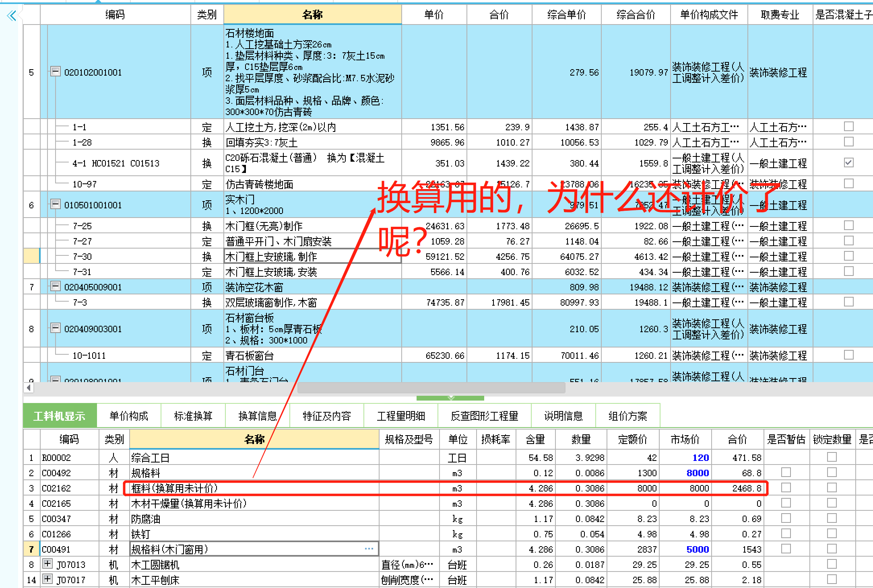The image size is (873, 588).
Task: Toggle 是否暂估 checkbox for C00492 规格料
Action: coord(786,473)
